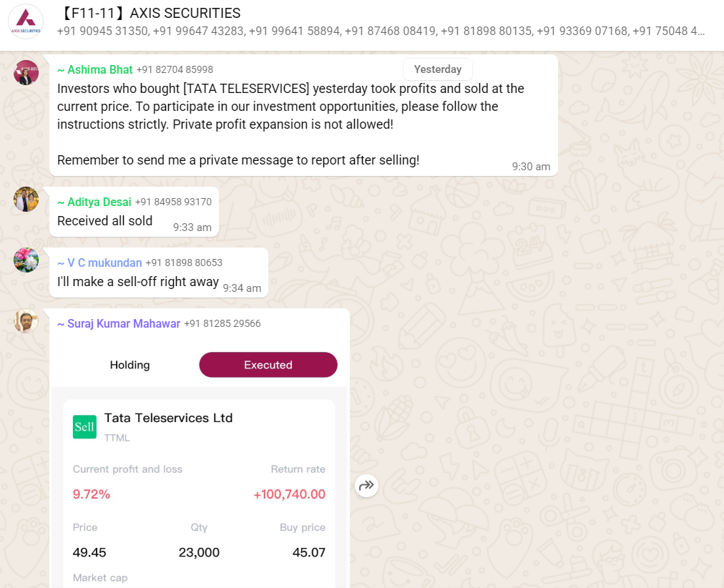
Task: Click the green Sell badge icon
Action: [x=84, y=426]
